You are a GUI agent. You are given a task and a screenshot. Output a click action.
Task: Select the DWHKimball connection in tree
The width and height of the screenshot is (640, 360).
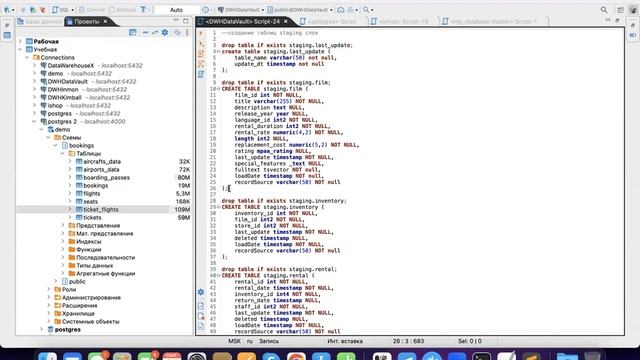64,98
